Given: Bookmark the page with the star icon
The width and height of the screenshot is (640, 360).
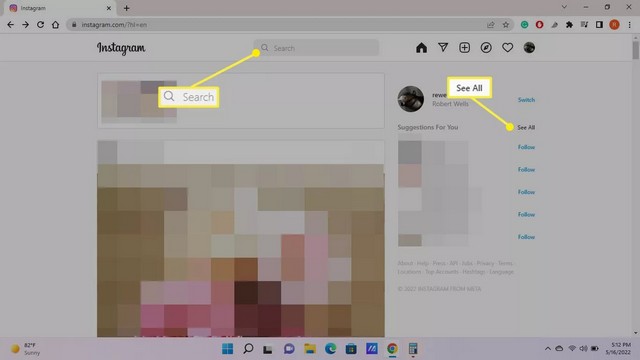Looking at the screenshot, I should [x=506, y=24].
